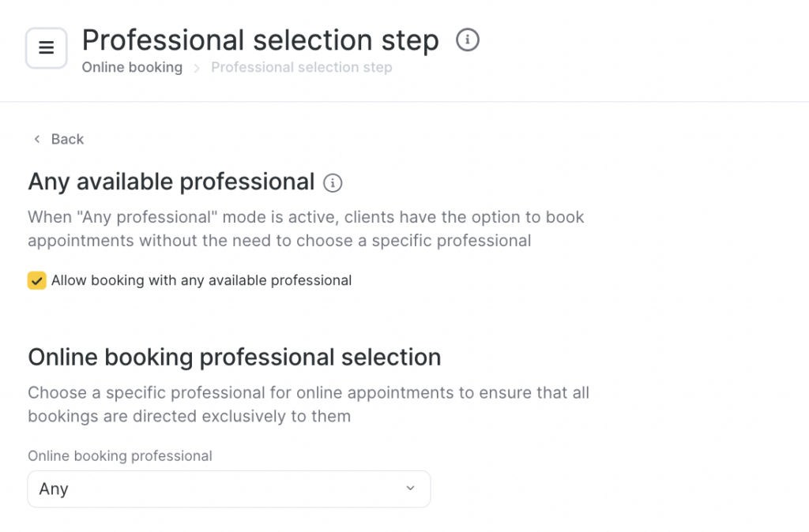Click the word Back in the Back link

pos(67,139)
